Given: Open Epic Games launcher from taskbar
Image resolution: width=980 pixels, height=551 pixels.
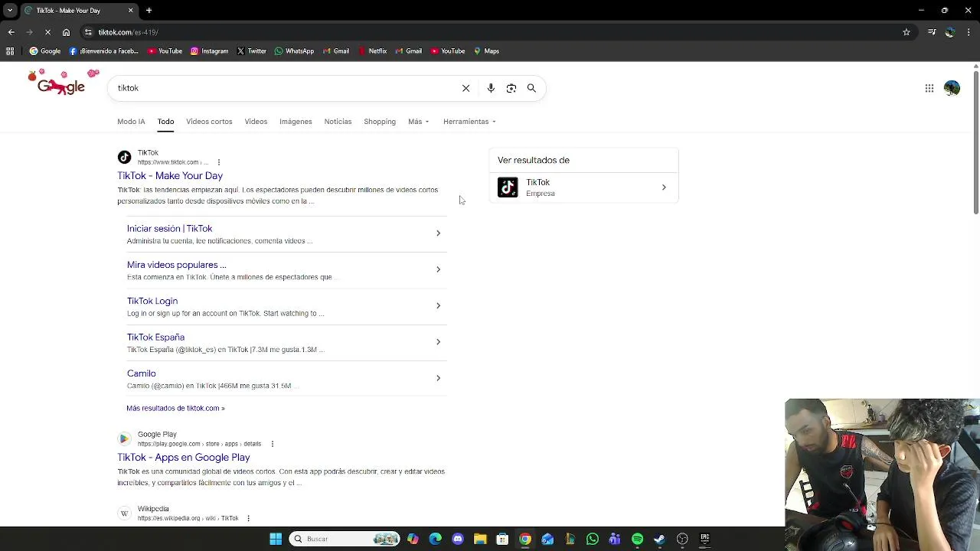Looking at the screenshot, I should (704, 539).
